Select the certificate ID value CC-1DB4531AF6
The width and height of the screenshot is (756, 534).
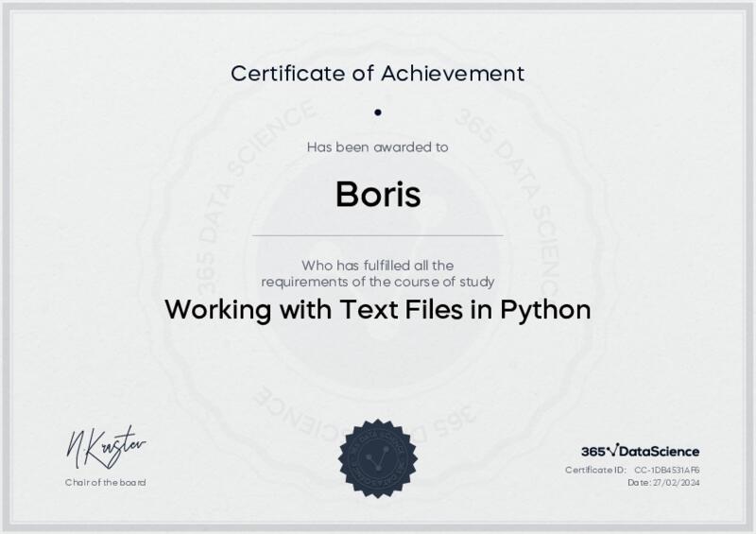pos(666,470)
